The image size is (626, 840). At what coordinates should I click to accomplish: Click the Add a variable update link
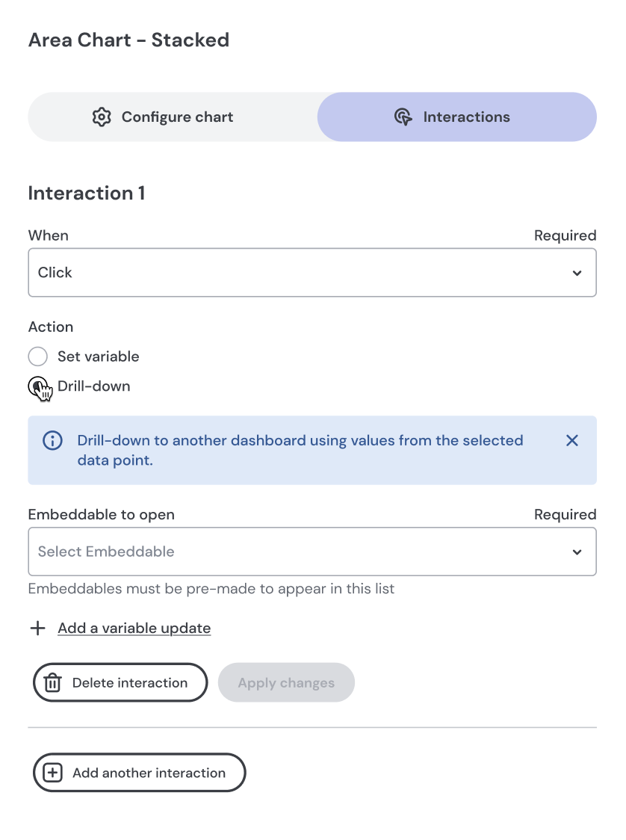click(134, 628)
